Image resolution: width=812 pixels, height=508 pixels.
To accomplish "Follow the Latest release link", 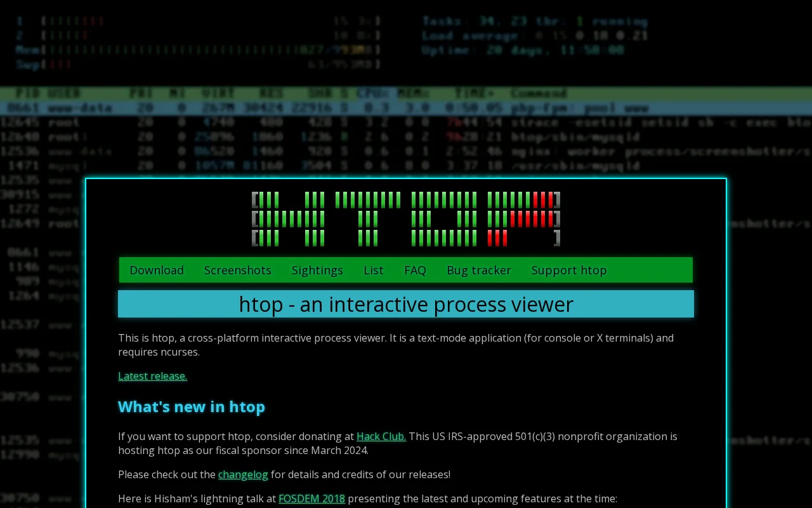I will [152, 376].
